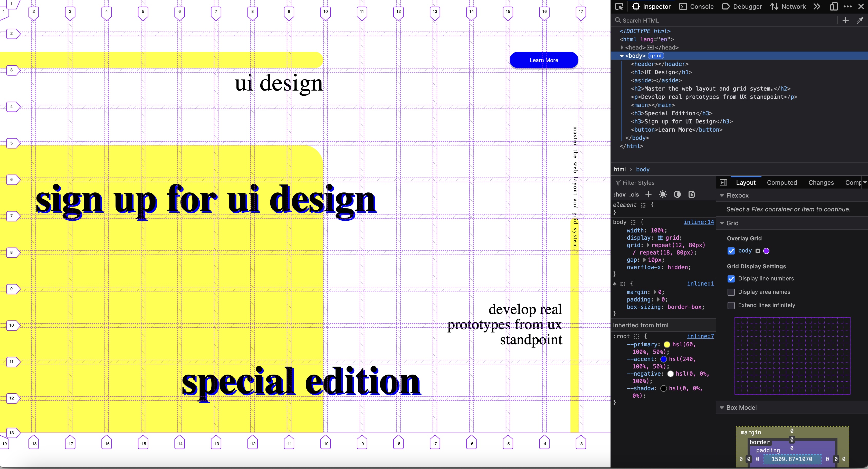Enable the Display area names checkbox
This screenshot has width=868, height=469.
[x=731, y=292]
